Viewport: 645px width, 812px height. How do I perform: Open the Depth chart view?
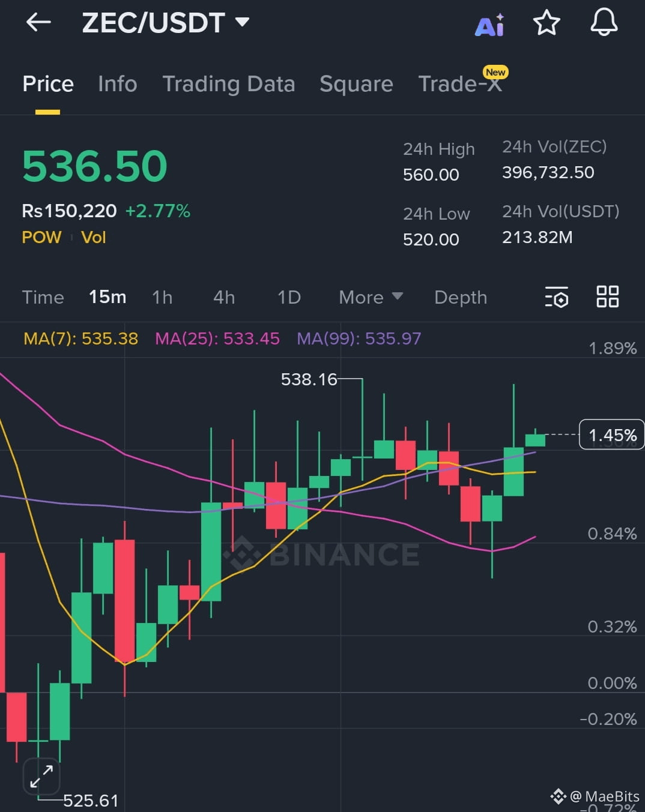[x=461, y=297]
